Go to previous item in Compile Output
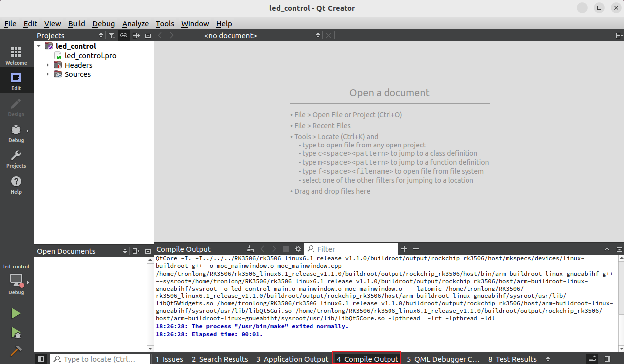The image size is (624, 364). tap(262, 249)
